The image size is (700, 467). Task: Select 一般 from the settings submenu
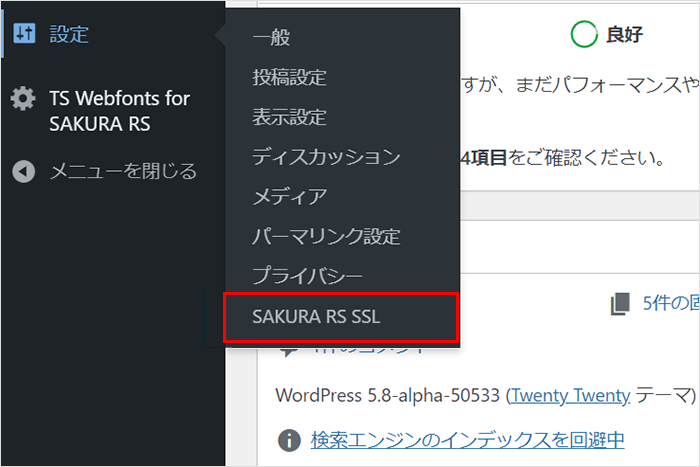[x=271, y=38]
